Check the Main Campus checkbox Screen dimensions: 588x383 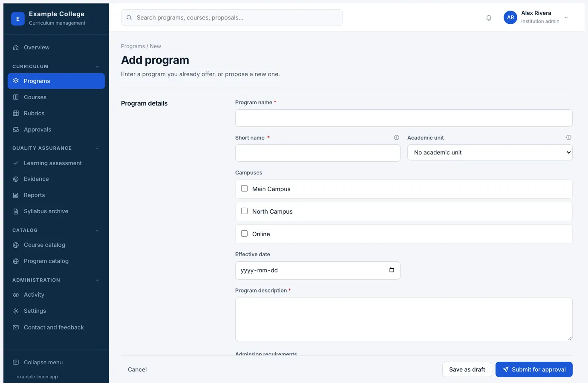[x=244, y=189]
